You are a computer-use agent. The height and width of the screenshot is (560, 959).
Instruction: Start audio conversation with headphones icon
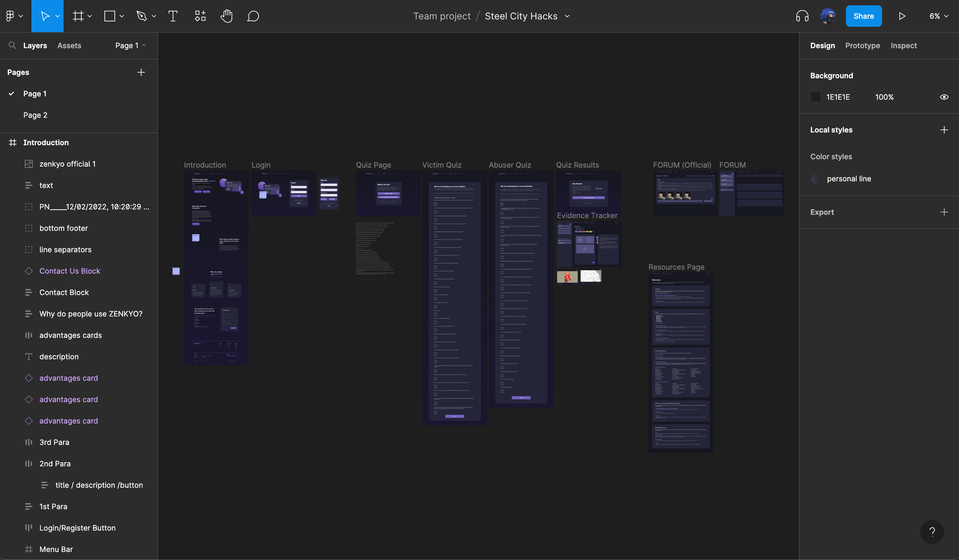pyautogui.click(x=802, y=16)
